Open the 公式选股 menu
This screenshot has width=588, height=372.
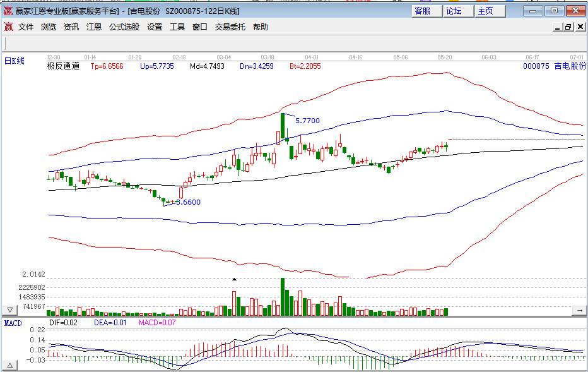(124, 27)
